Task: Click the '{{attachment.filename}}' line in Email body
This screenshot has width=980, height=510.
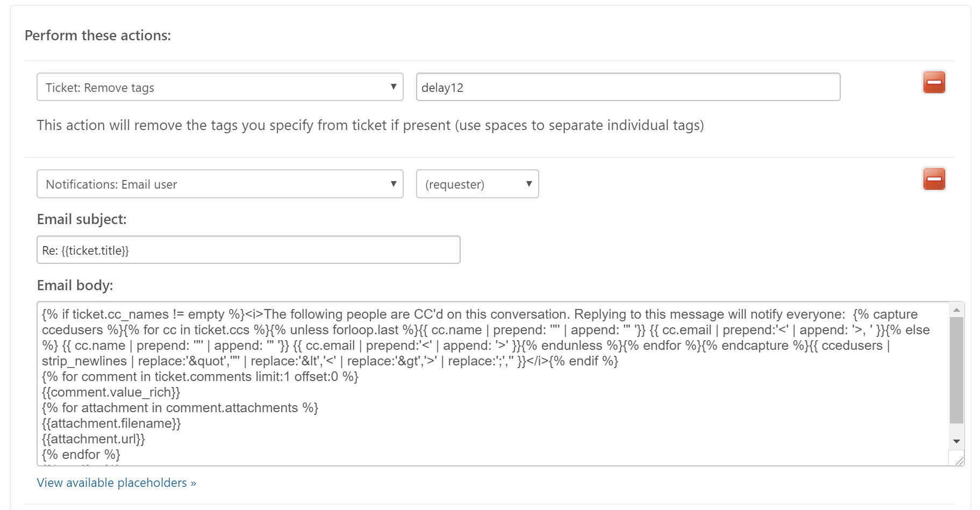Action: tap(111, 423)
